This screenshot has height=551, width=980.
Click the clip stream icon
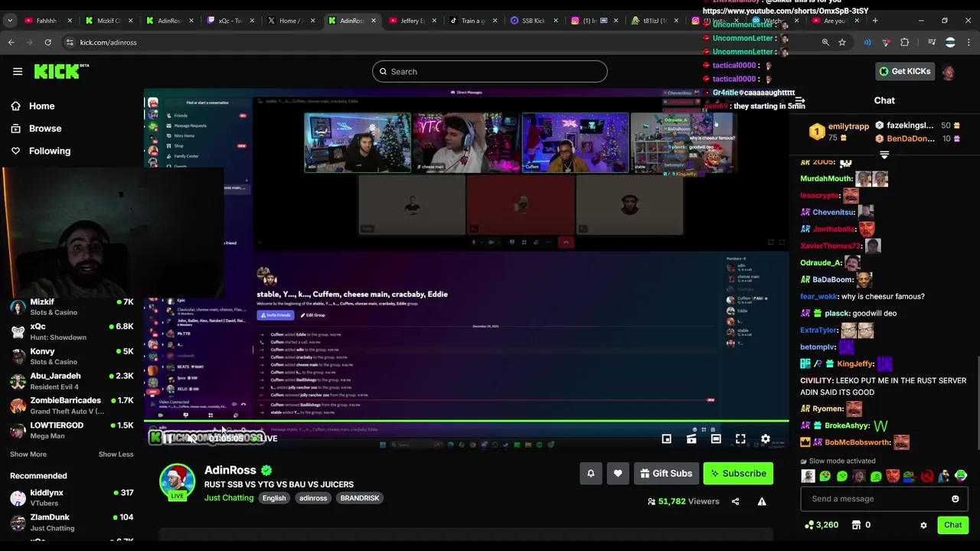(691, 439)
